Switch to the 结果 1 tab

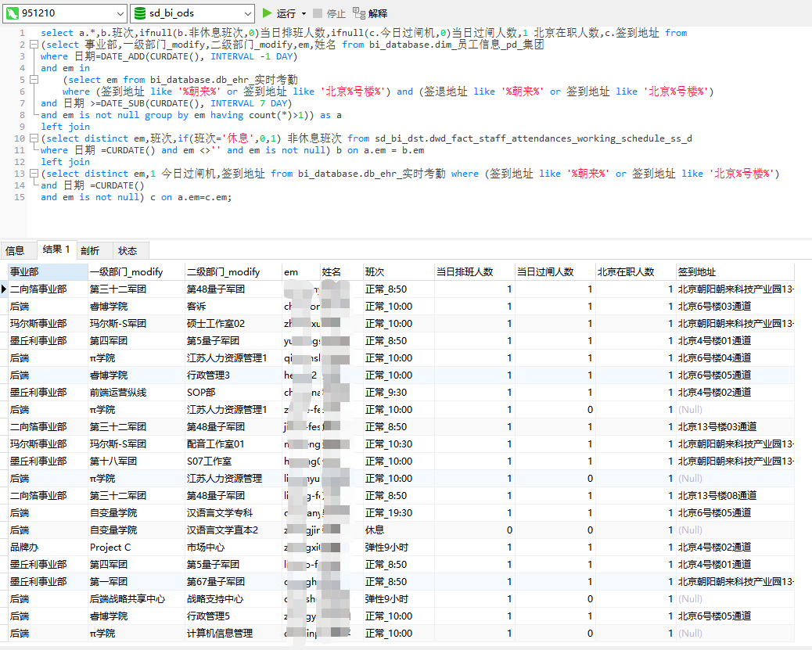click(56, 250)
